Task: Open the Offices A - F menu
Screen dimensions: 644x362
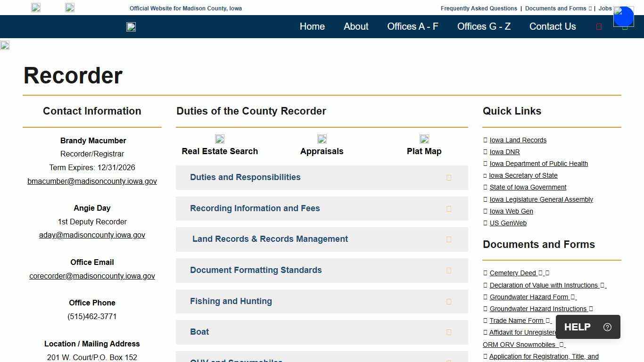Action: [413, 26]
